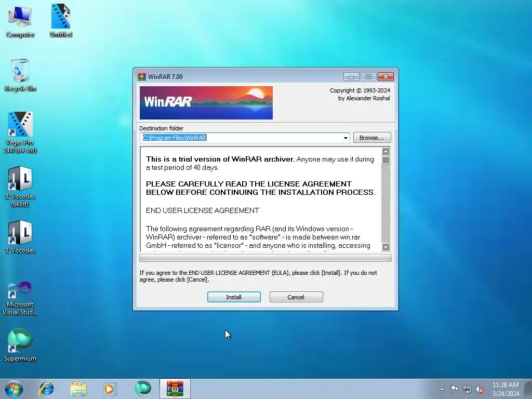Image resolution: width=532 pixels, height=399 pixels.
Task: Click the Show desktop strip on the taskbar
Action: pyautogui.click(x=528, y=389)
